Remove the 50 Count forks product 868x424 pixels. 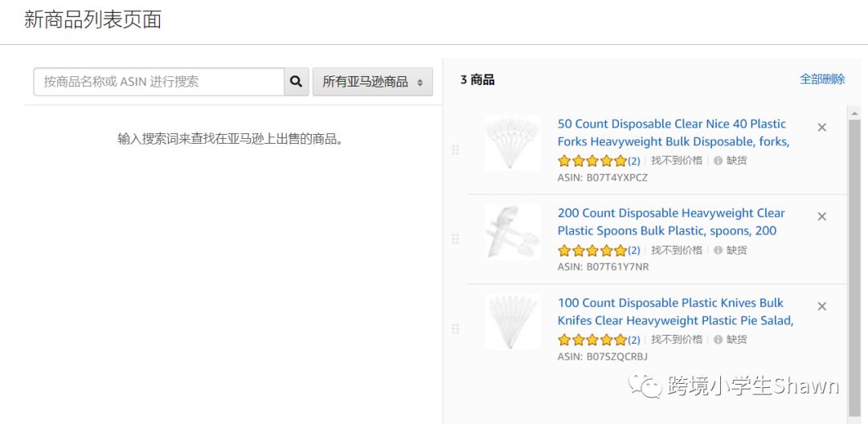(821, 127)
